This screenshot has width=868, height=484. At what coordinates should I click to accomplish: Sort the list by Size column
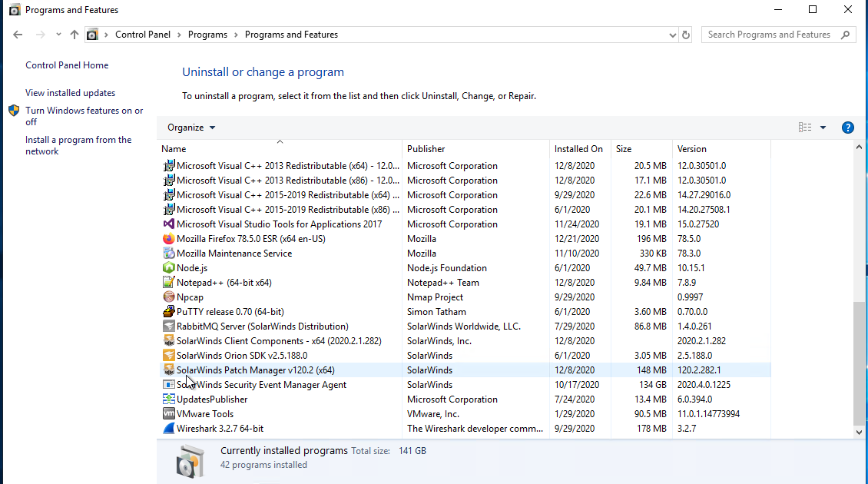point(641,149)
